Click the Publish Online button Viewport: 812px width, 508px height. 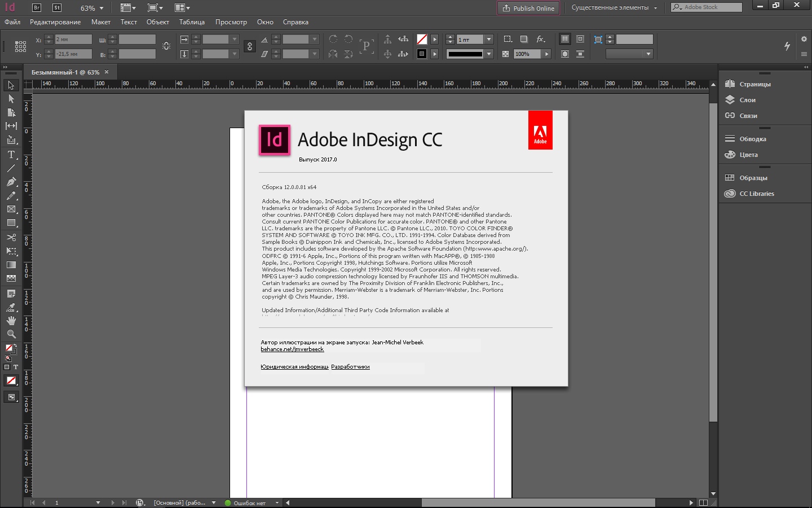click(x=528, y=8)
